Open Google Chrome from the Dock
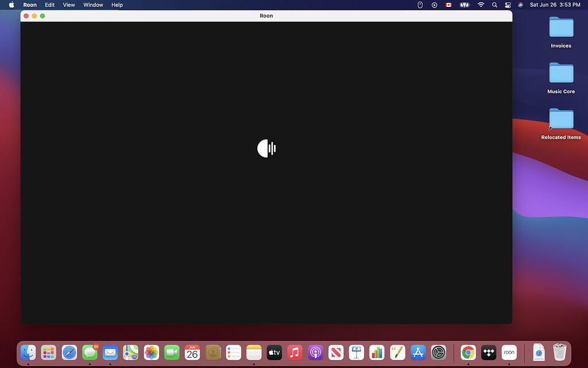The image size is (588, 368). click(467, 352)
